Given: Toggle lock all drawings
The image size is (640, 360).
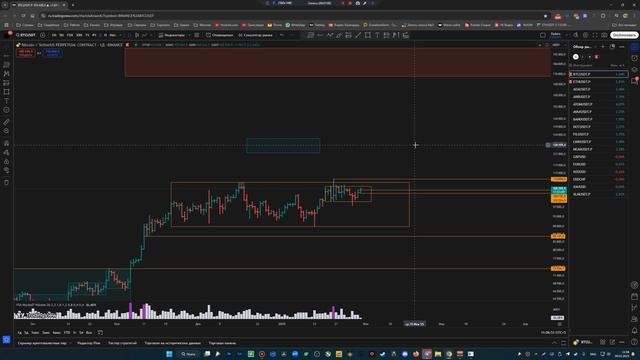Looking at the screenshot, I should click(x=7, y=162).
